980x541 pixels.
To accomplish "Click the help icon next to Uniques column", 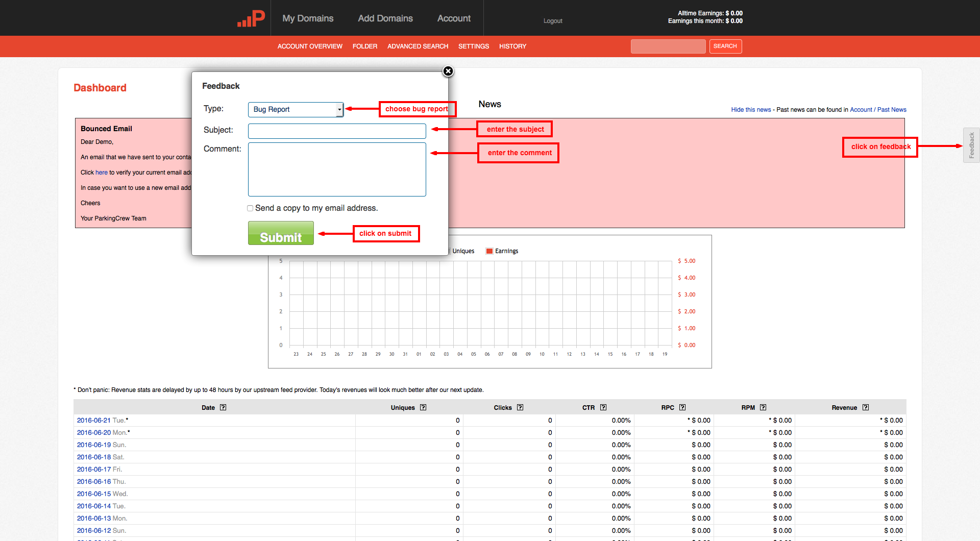I will click(423, 407).
